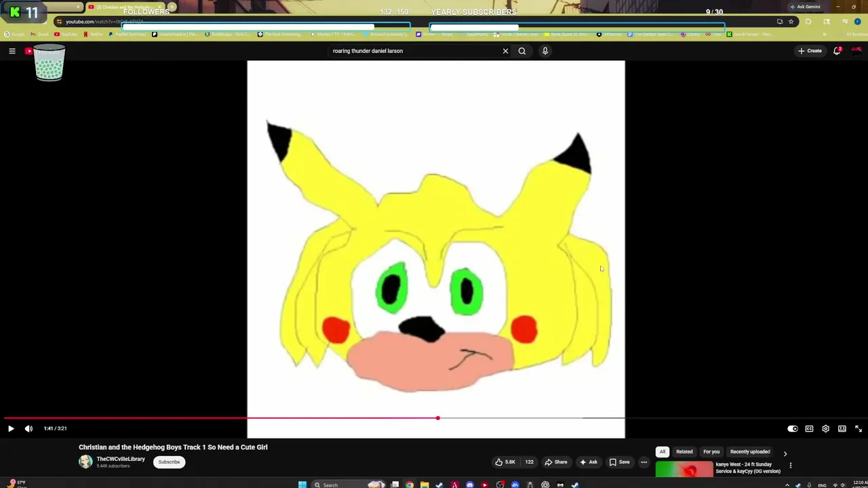View YouTube notifications bell

(x=837, y=51)
